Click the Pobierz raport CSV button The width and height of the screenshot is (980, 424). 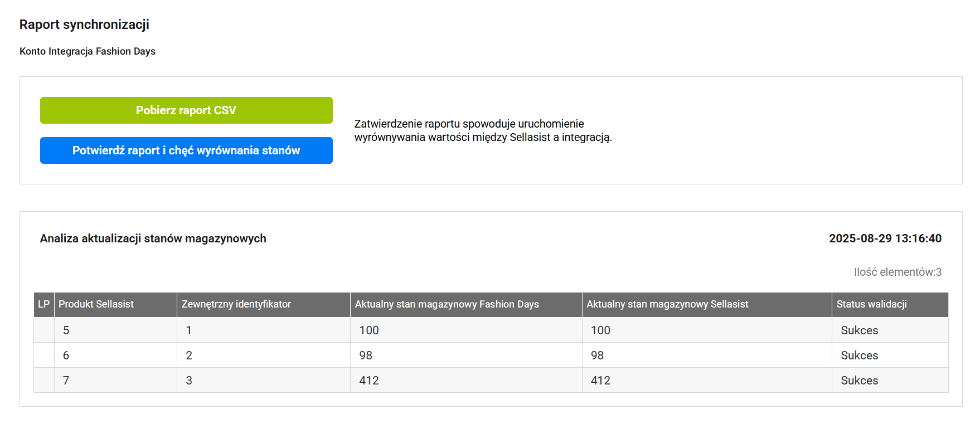tap(186, 110)
